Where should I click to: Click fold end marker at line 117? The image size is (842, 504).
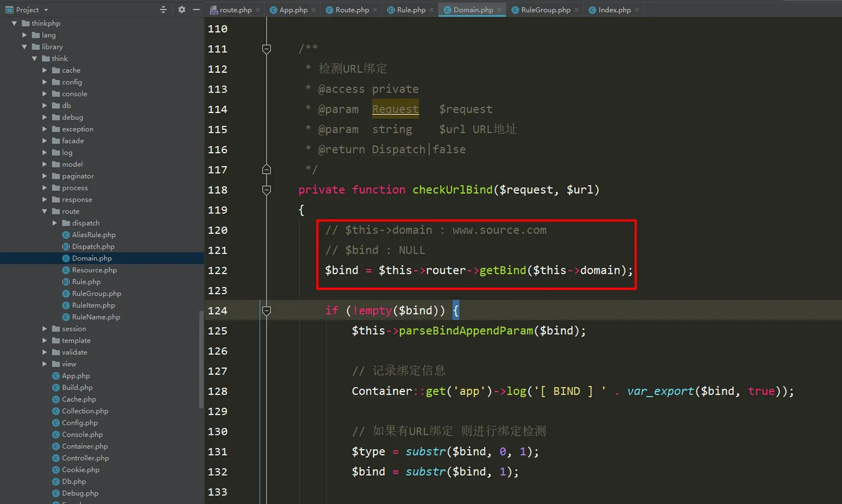[x=266, y=170]
